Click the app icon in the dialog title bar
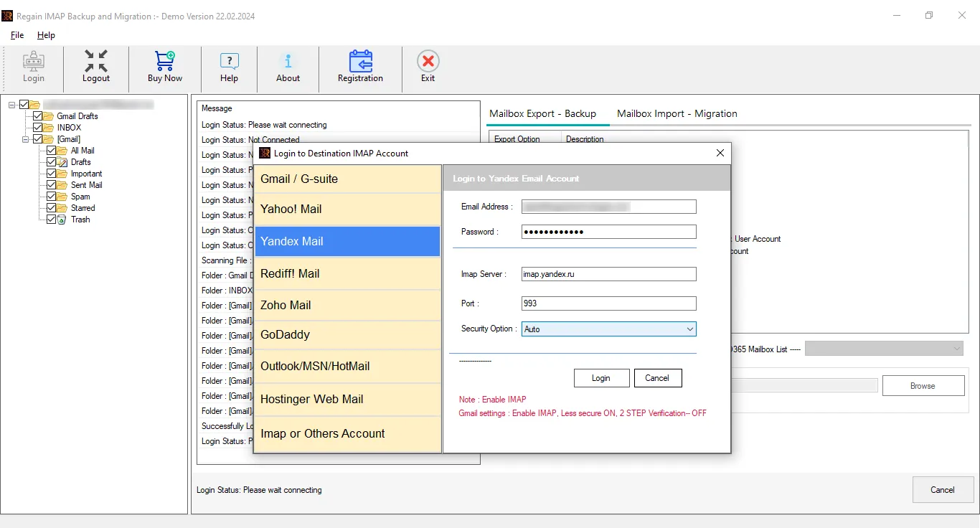This screenshot has width=980, height=528. [265, 153]
